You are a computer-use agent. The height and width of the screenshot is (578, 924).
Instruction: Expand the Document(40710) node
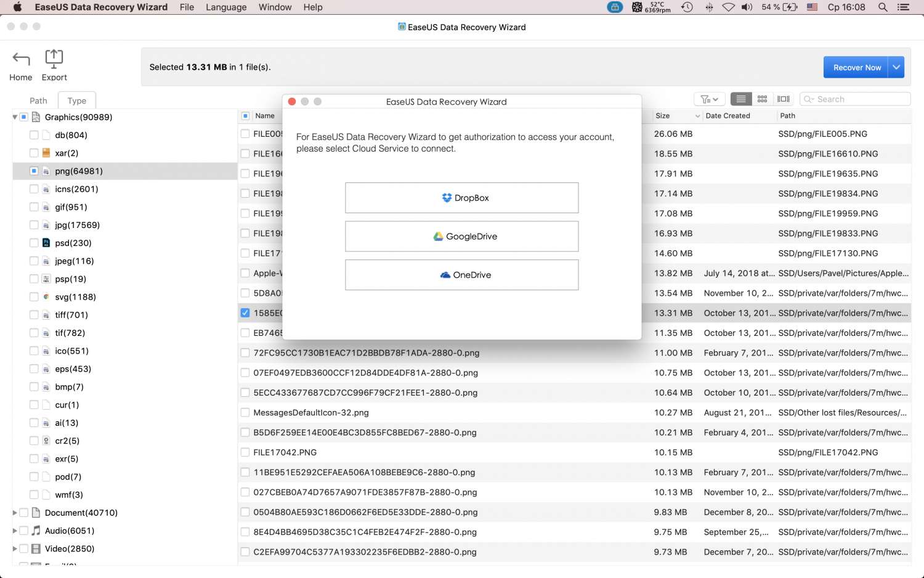[x=15, y=513]
